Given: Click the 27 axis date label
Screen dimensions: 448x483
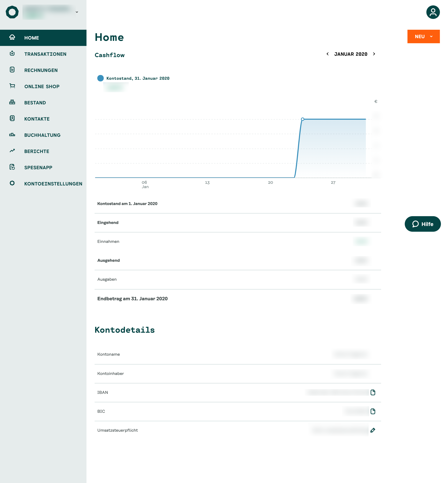Looking at the screenshot, I should point(333,183).
